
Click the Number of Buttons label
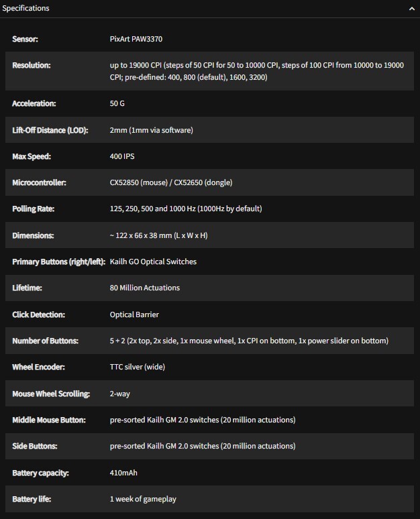pyautogui.click(x=45, y=341)
